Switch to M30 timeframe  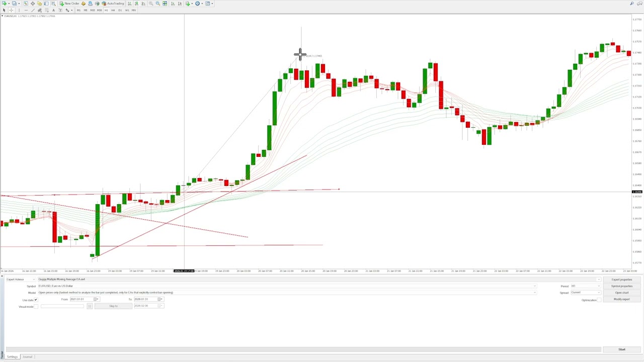coord(99,10)
